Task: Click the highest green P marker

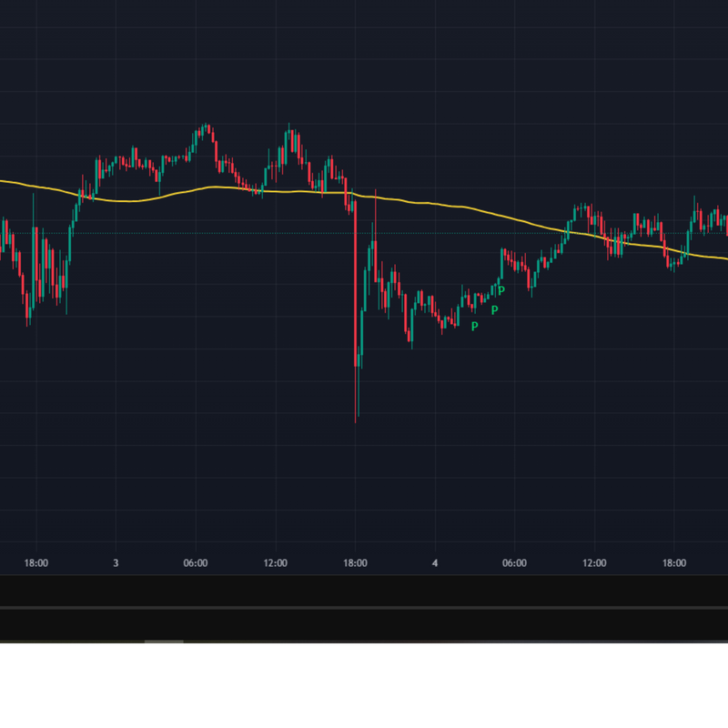Action: 501,291
